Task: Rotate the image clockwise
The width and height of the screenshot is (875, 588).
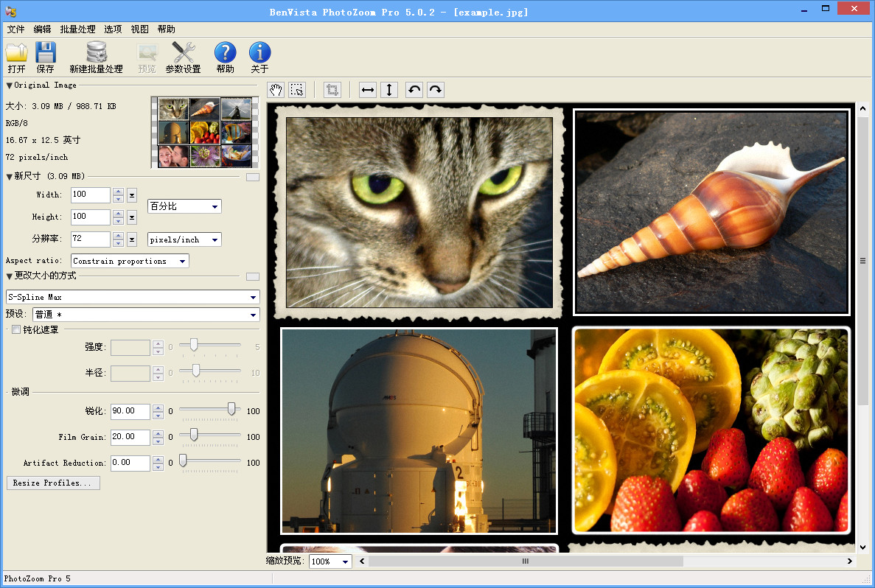Action: click(436, 90)
